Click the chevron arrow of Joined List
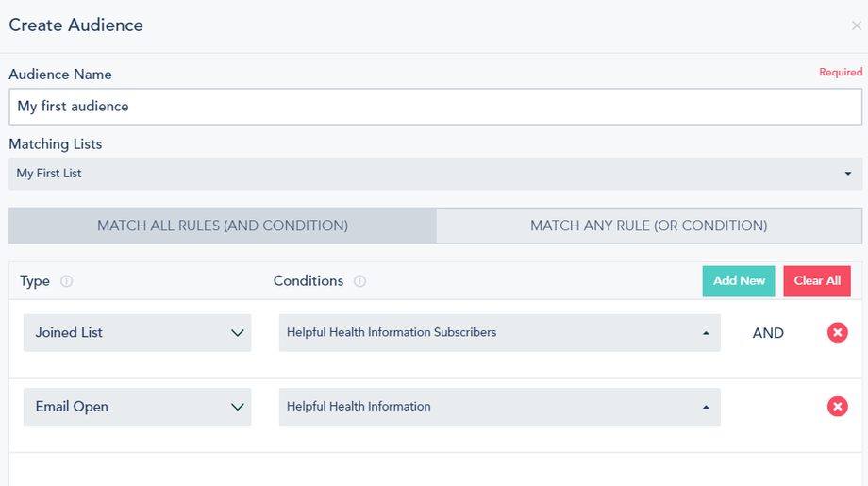 (237, 332)
